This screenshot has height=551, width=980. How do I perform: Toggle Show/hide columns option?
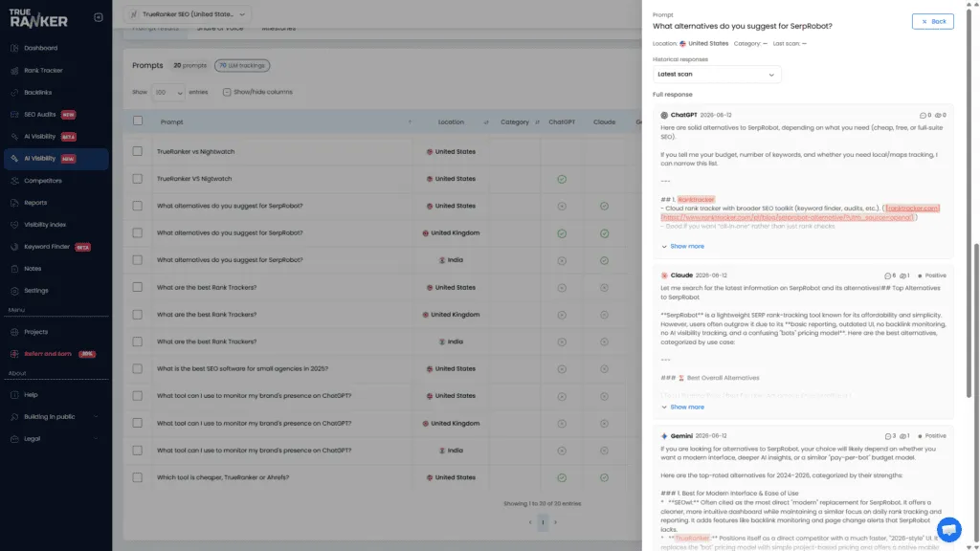click(x=257, y=92)
